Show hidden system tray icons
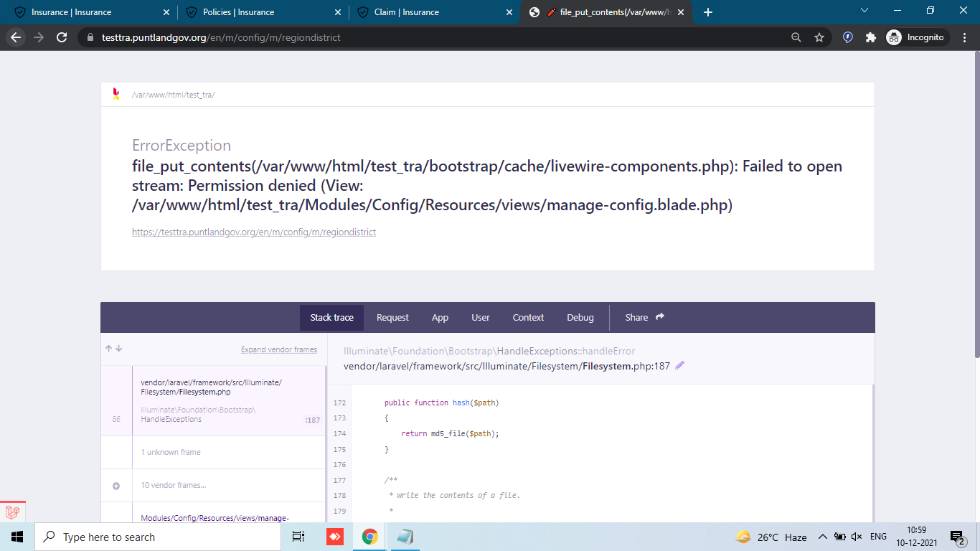 pos(822,537)
